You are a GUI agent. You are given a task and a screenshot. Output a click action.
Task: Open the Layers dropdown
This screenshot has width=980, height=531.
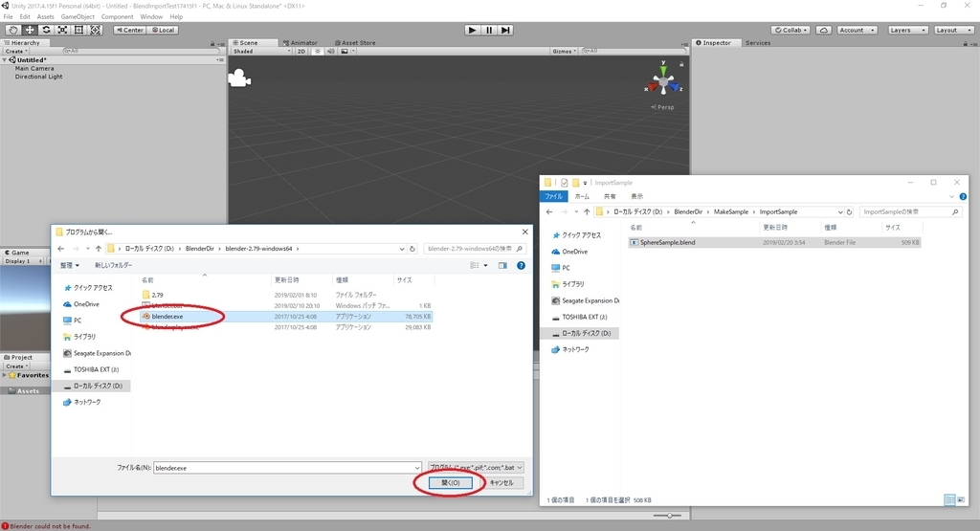point(907,30)
